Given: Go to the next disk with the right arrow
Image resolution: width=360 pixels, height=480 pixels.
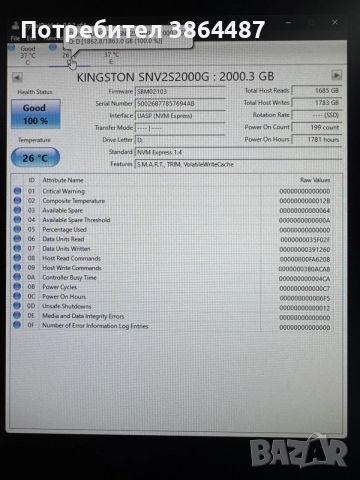Looking at the screenshot, I should tap(337, 75).
